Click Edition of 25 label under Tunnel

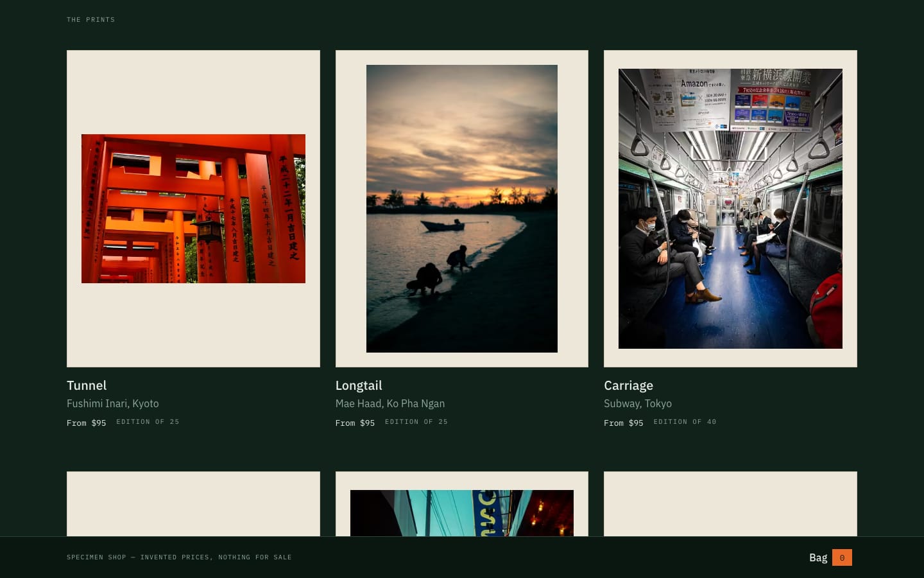(148, 422)
